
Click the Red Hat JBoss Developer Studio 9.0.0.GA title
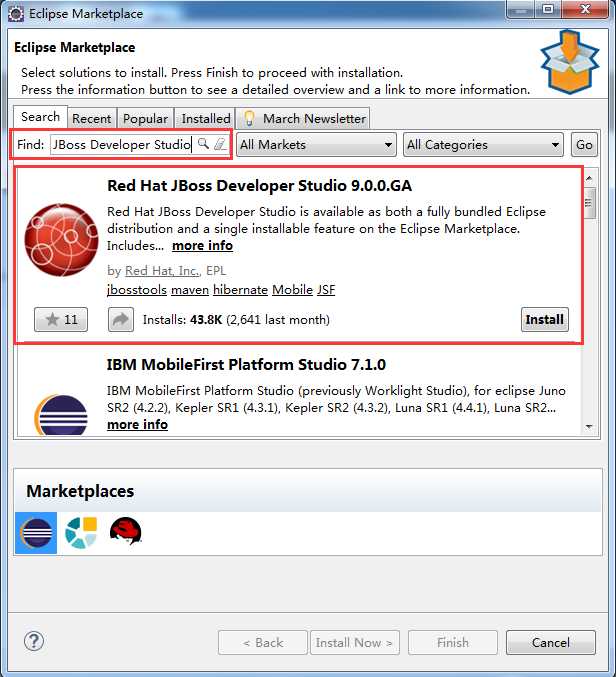[x=259, y=186]
